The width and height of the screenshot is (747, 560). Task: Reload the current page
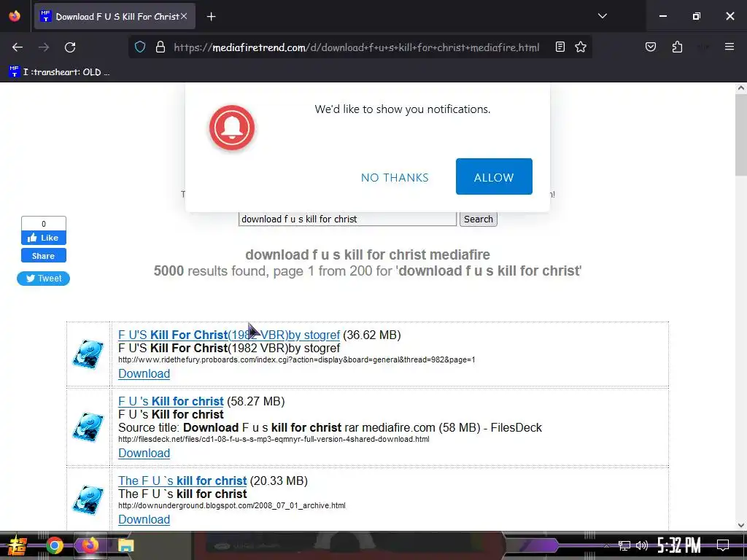70,47
